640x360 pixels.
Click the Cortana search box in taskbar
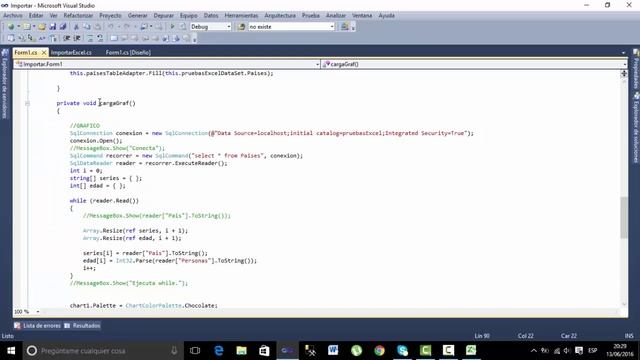click(x=102, y=351)
